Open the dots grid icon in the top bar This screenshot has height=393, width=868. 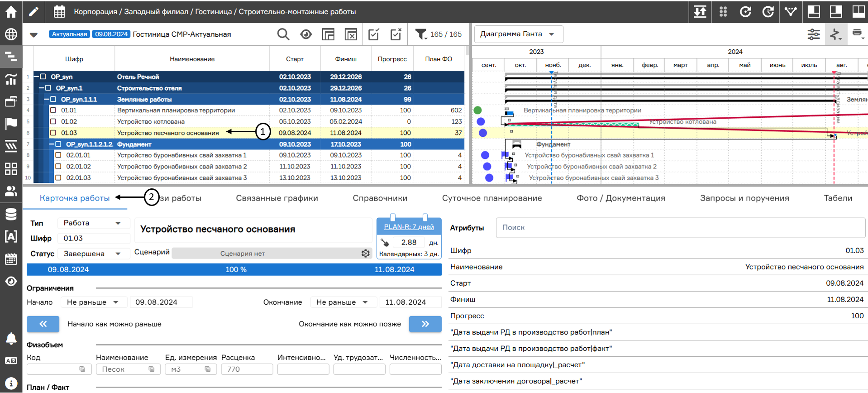(x=723, y=11)
